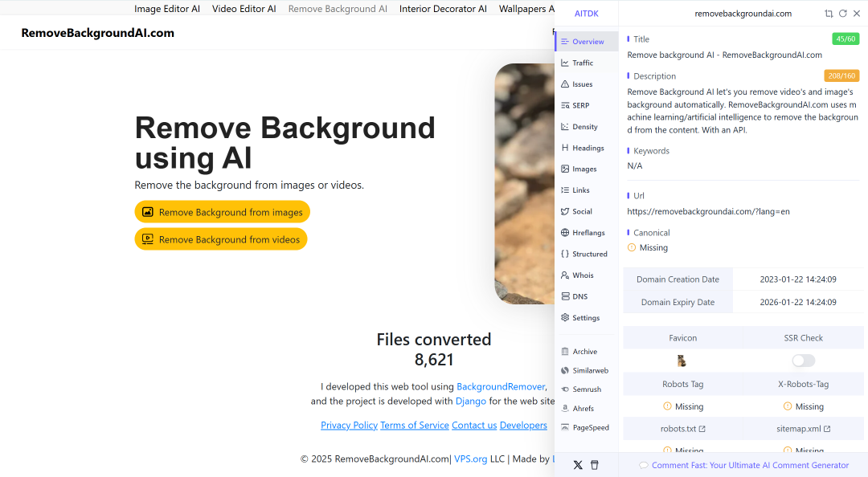Click the Canonical Missing status
Viewport: 868px width, 477px height.
tap(648, 247)
